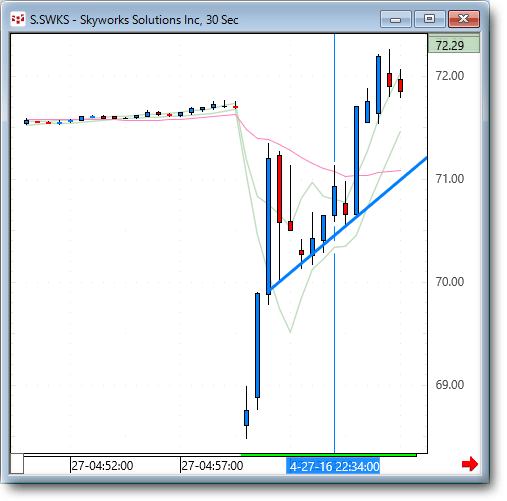Minimize the chart window
This screenshot has width=507, height=501.
(396, 19)
